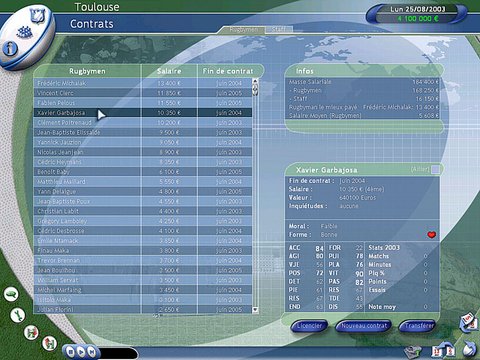Click the play music button
The width and height of the screenshot is (480, 360).
(81, 351)
